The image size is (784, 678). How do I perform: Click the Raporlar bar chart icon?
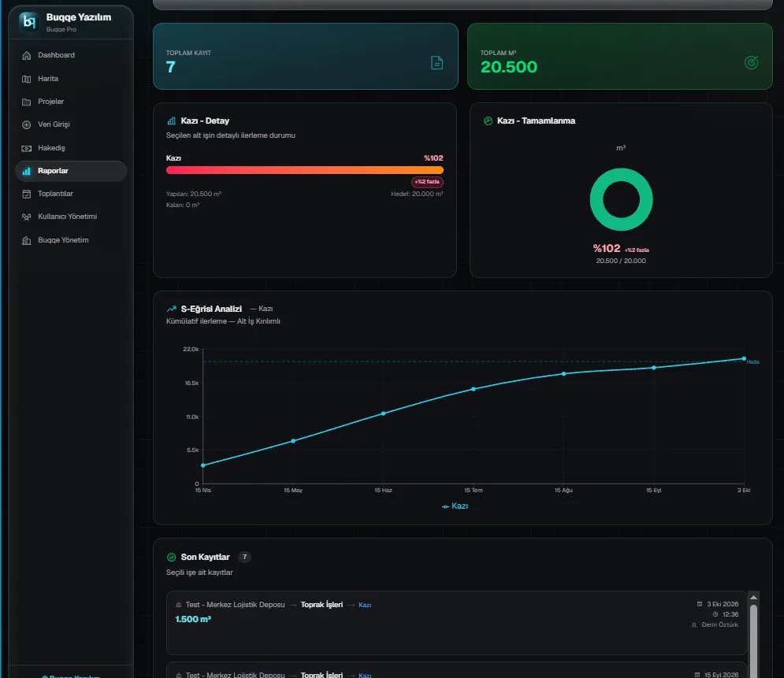pos(27,171)
